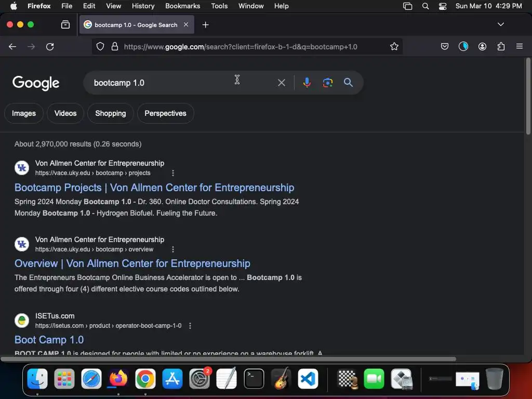Launch Chess from the Dock

click(348, 379)
